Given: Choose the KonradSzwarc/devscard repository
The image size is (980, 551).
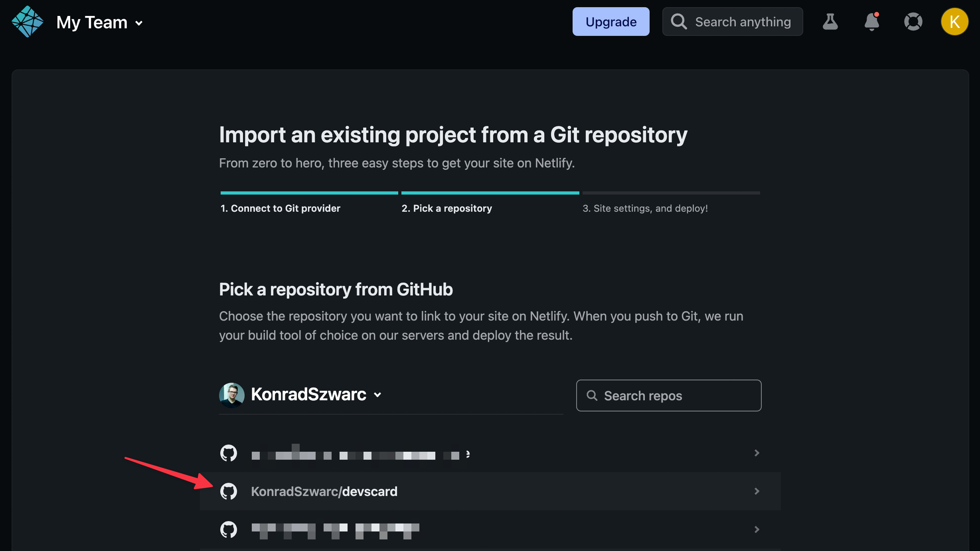Looking at the screenshot, I should [x=324, y=491].
